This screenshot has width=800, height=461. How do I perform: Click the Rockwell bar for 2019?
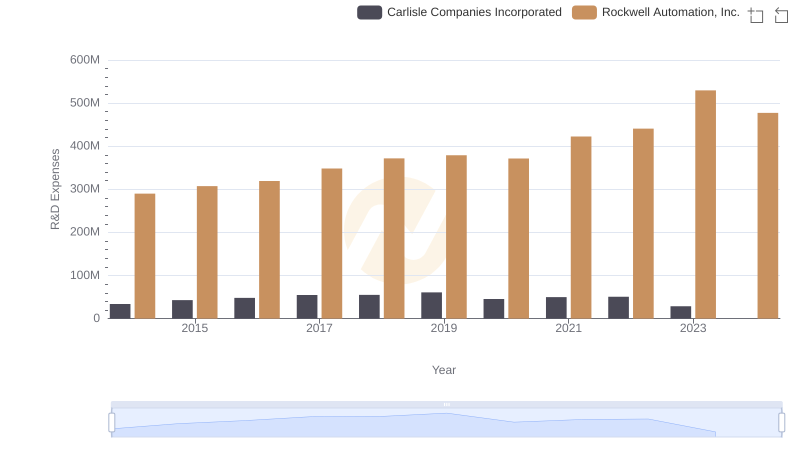pyautogui.click(x=456, y=237)
